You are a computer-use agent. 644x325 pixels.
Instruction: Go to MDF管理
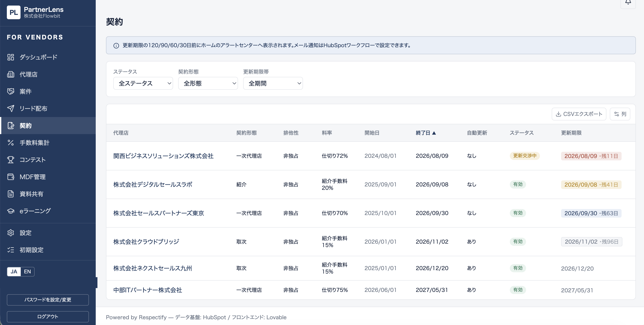(48, 177)
